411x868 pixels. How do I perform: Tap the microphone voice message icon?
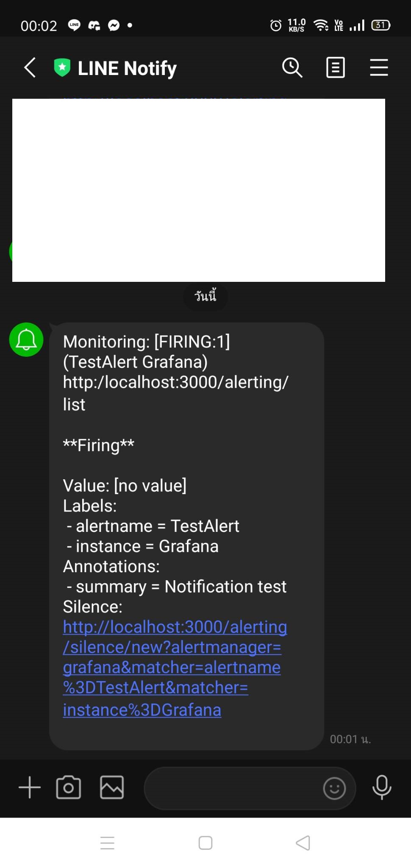(382, 787)
